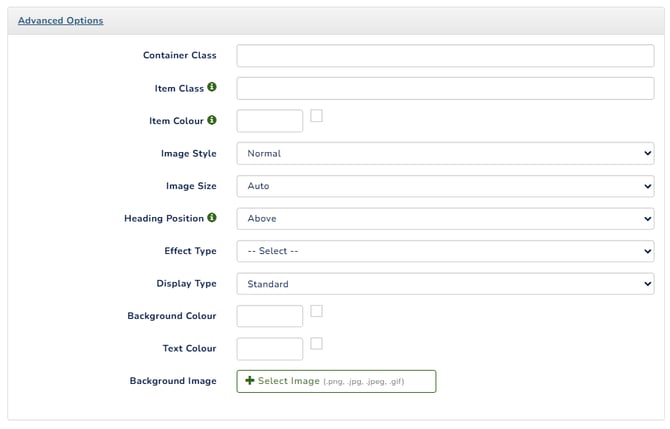Tick the Item Colour checkbox
Screen dimensions: 670x429
pyautogui.click(x=316, y=116)
